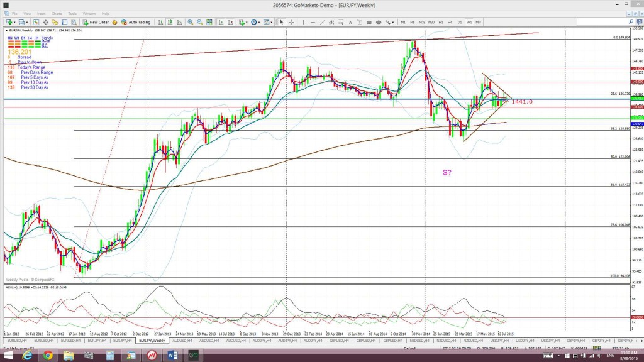Toggle the AutoTrading button
This screenshot has height=362, width=644.
coord(136,22)
